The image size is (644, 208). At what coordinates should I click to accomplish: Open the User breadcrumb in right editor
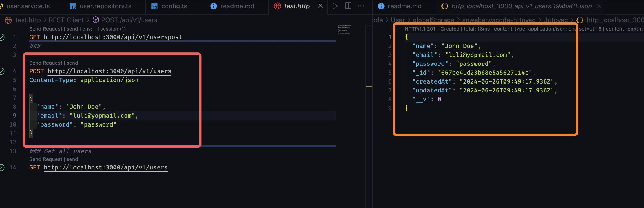(x=398, y=20)
